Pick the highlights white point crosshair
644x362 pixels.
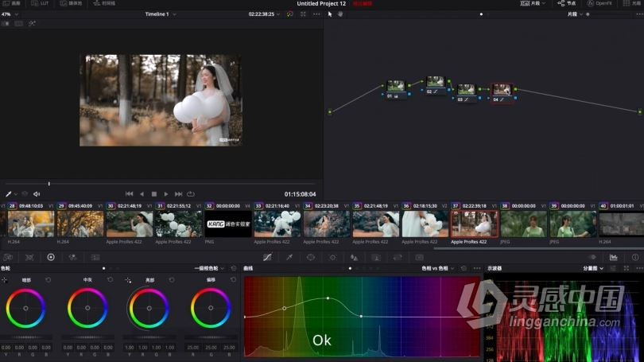[128, 280]
